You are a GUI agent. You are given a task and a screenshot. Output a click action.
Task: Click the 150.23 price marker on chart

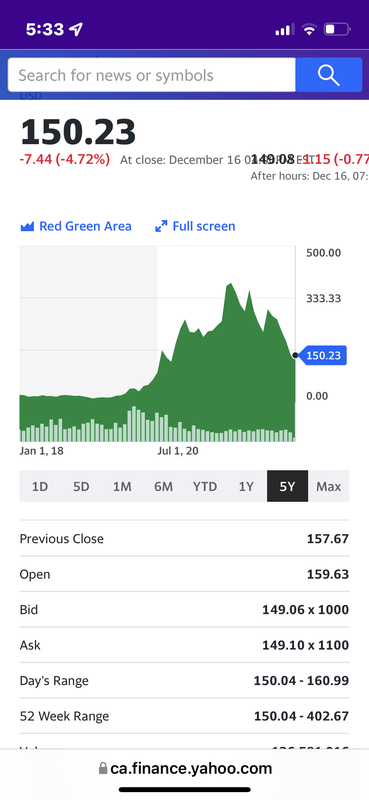pos(323,355)
